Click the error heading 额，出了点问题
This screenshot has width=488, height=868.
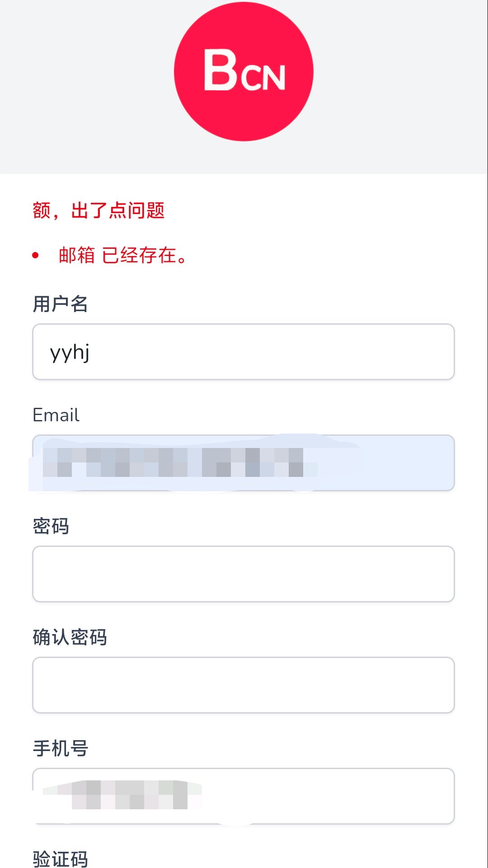point(99,210)
